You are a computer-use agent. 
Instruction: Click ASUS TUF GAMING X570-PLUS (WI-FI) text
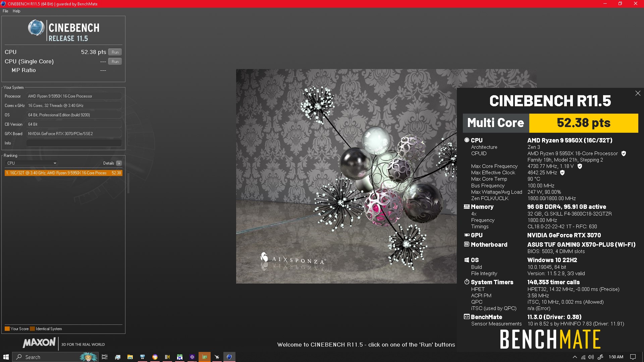[x=581, y=245]
